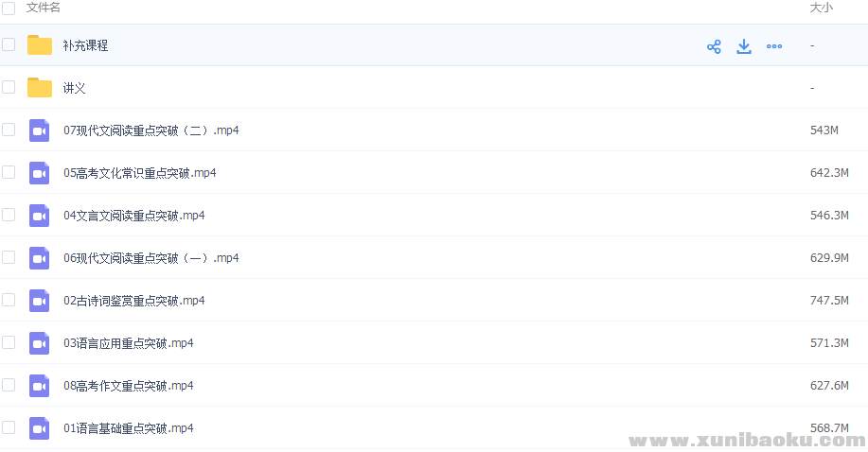
Task: Sort by the 文件名 column header
Action: [44, 8]
